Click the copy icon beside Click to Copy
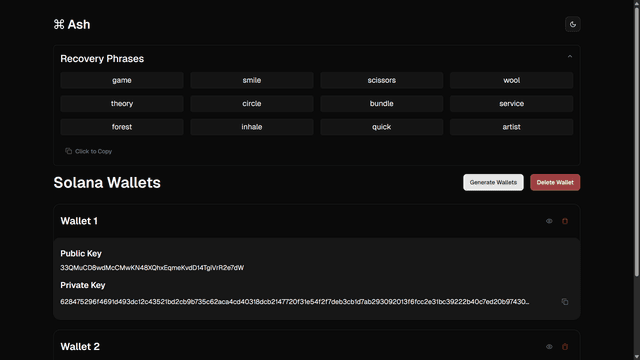Viewport: 640px width, 360px height. 68,151
